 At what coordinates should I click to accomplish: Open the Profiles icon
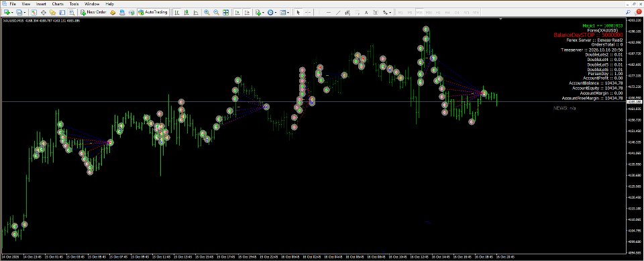coord(19,12)
